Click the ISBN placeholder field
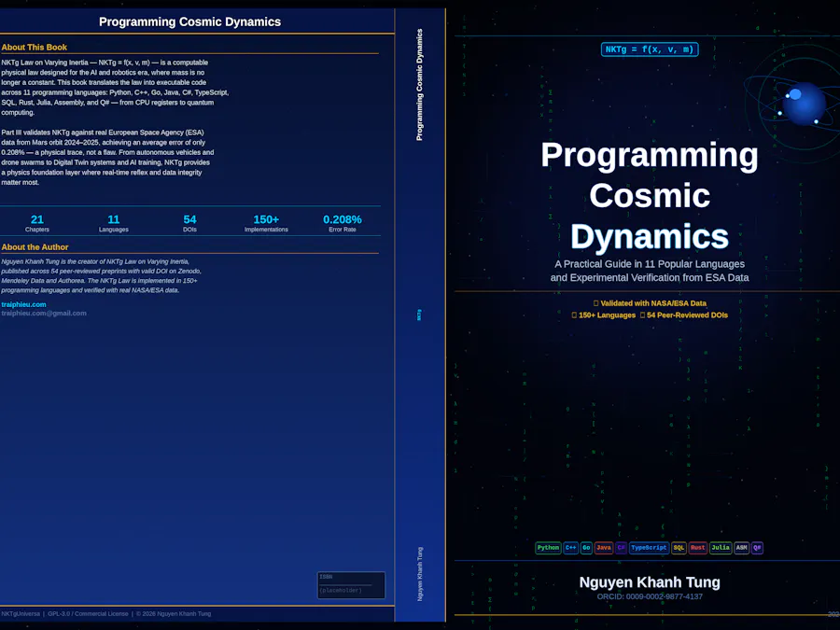The image size is (840, 630). coord(351,585)
